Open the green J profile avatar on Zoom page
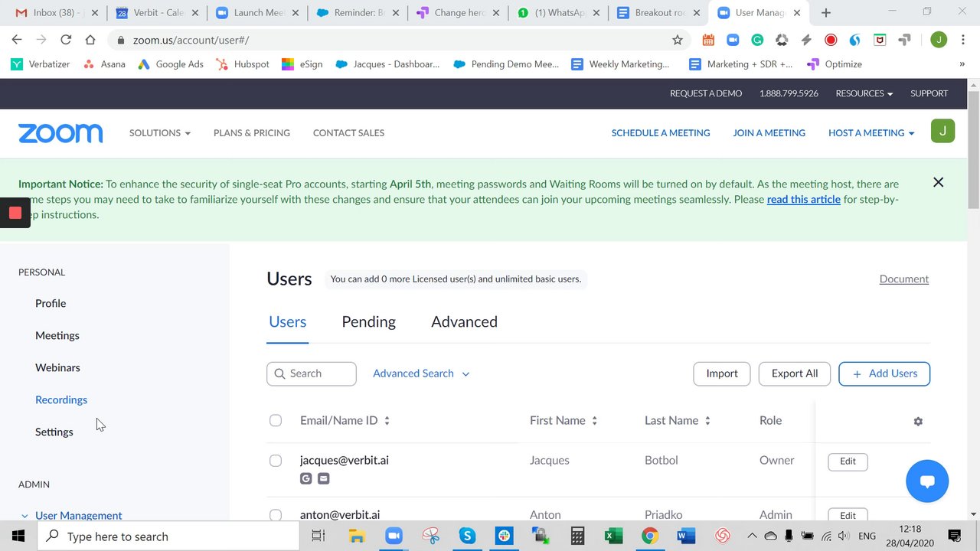Viewport: 980px width, 551px height. point(942,131)
